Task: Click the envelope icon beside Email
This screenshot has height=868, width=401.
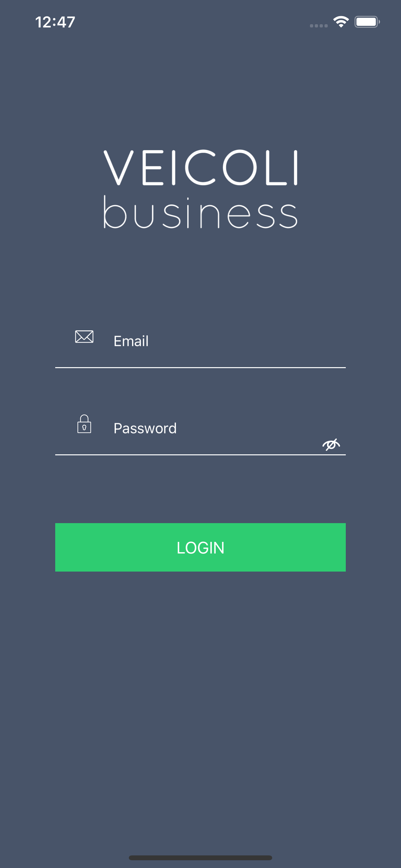Action: 84,336
